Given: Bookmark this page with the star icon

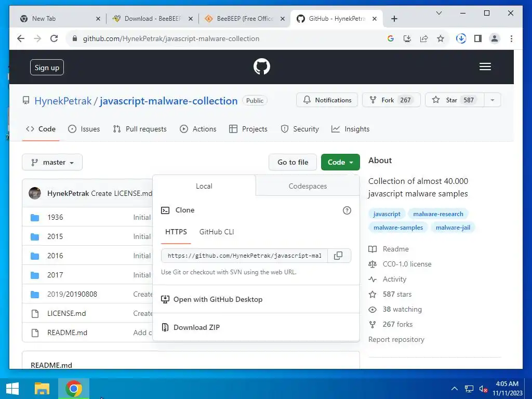Looking at the screenshot, I should [441, 38].
